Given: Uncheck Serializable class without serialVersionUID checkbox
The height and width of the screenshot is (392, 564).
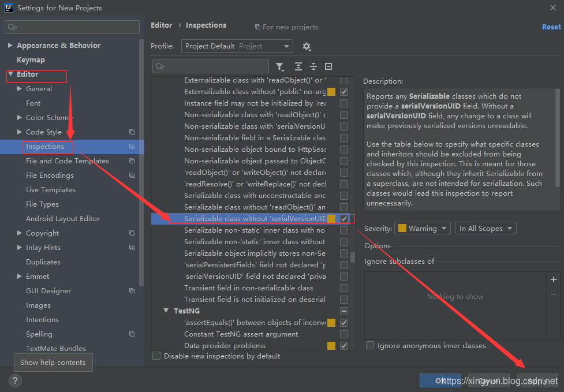Looking at the screenshot, I should 344,219.
